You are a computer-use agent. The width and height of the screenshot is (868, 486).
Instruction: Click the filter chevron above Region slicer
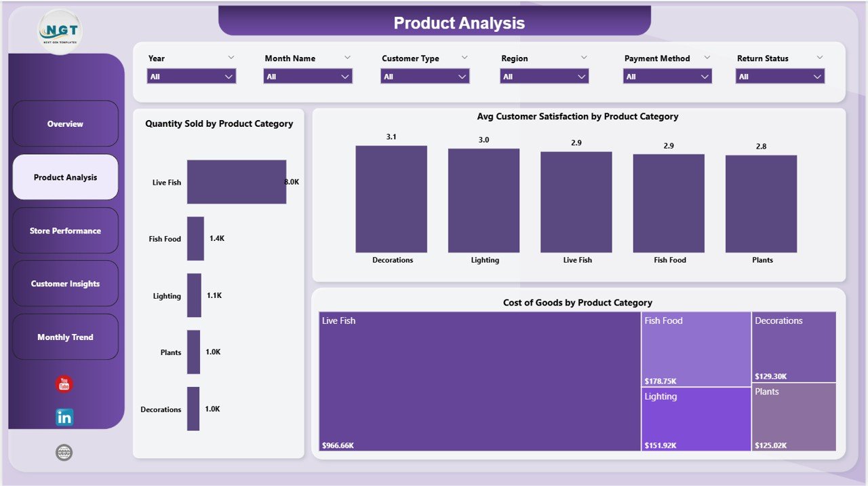584,58
